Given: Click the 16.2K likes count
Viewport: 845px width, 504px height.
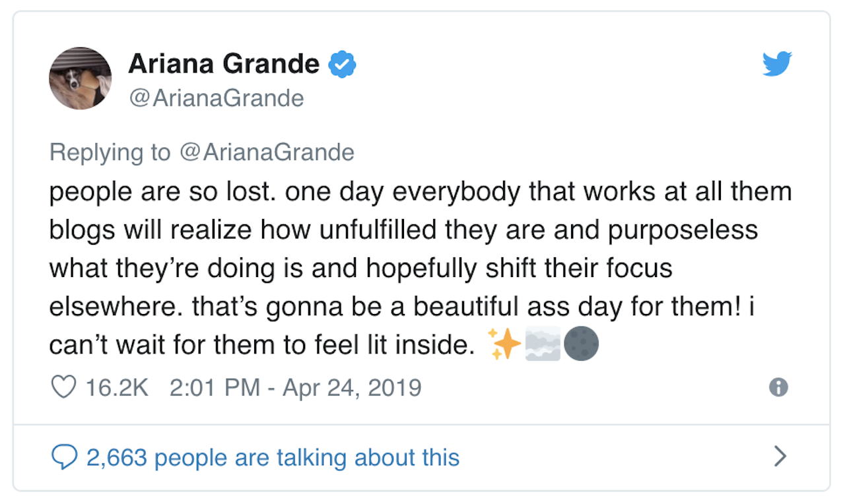Looking at the screenshot, I should [x=117, y=387].
